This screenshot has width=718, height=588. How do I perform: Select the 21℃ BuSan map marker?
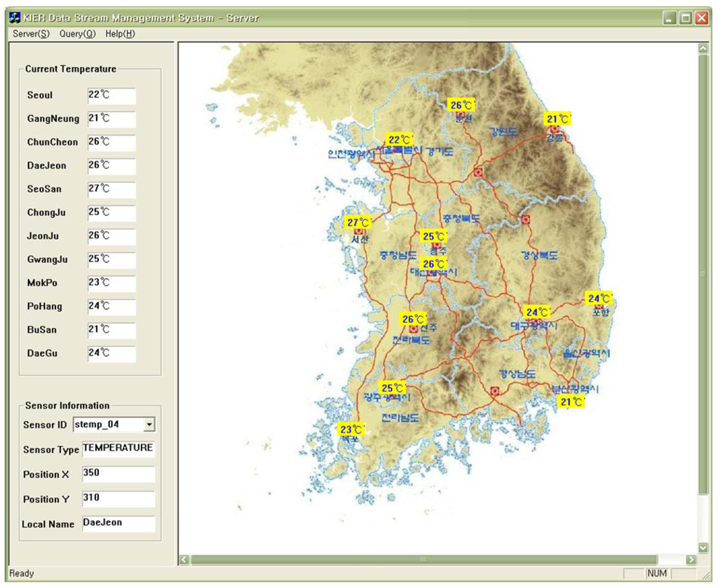tap(571, 402)
